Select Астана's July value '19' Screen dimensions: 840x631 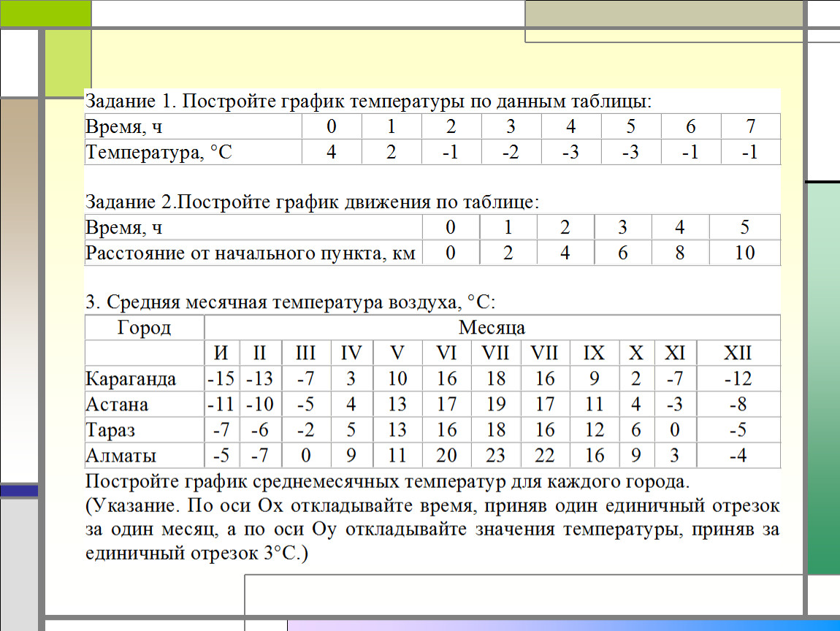495,405
